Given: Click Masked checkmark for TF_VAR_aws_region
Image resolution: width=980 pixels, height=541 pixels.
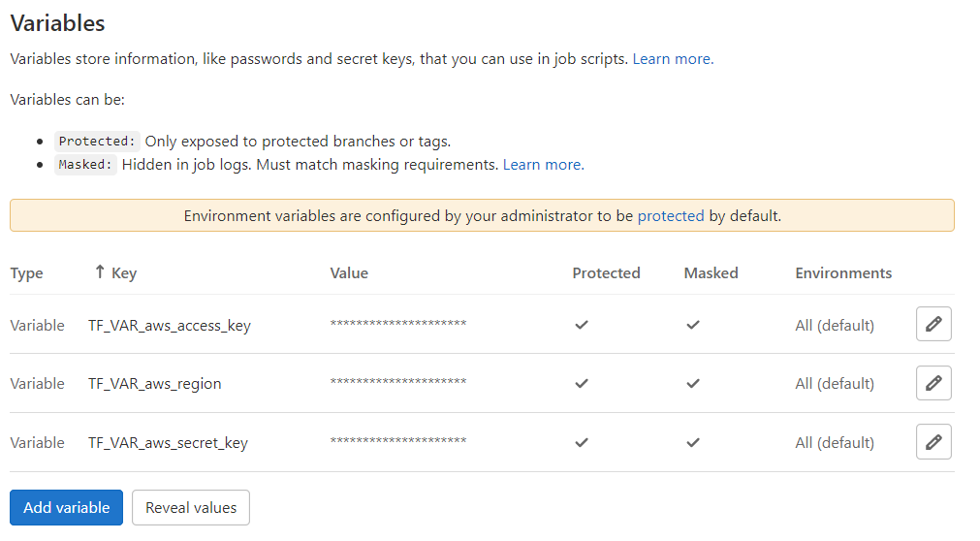Looking at the screenshot, I should [692, 383].
